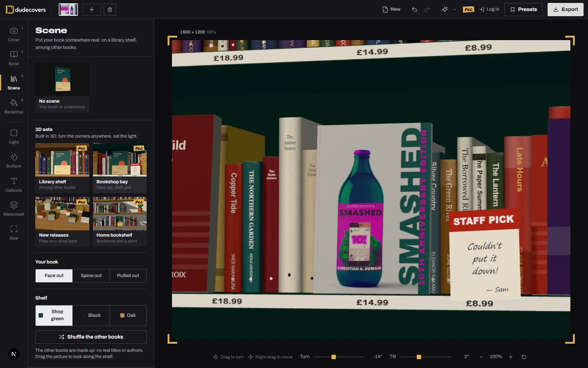Viewport: 588px width, 368px height.
Task: Click the Tilt slider handle
Action: tap(419, 357)
